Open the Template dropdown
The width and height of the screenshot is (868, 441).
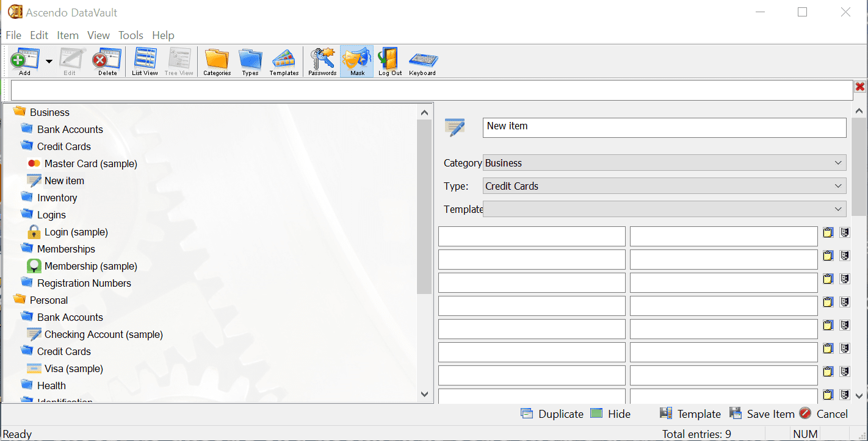(665, 209)
